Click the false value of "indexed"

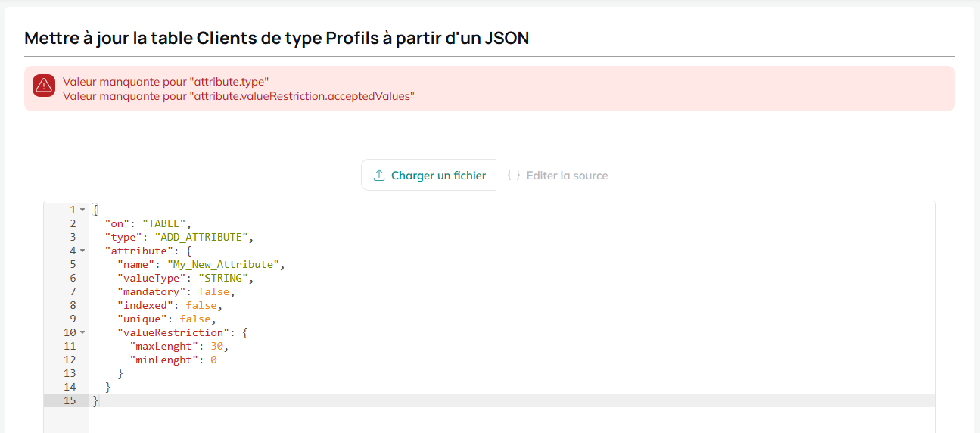click(x=201, y=305)
